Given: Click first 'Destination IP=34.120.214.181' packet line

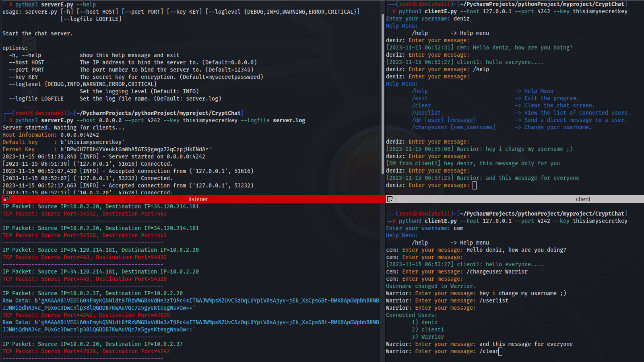Looking at the screenshot, I should point(101,207).
